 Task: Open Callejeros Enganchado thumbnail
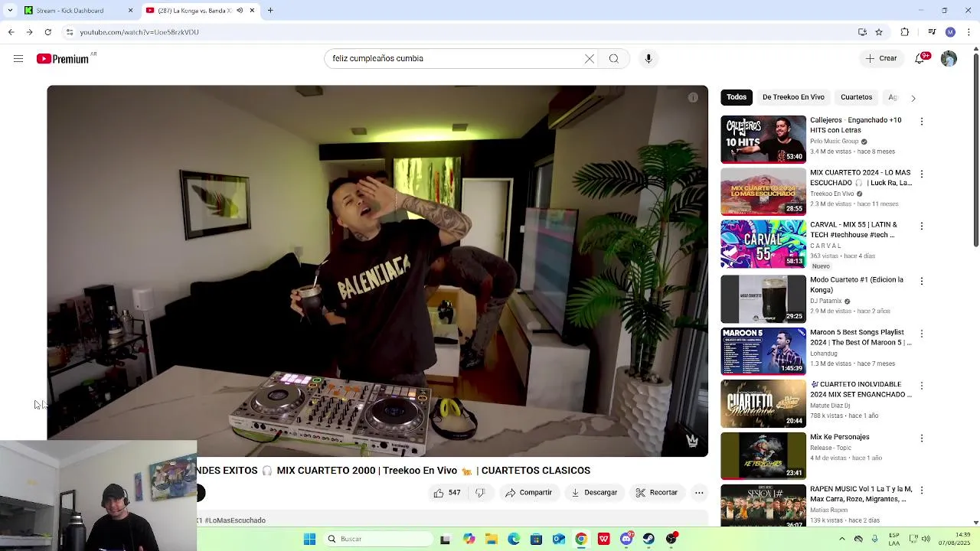(763, 139)
